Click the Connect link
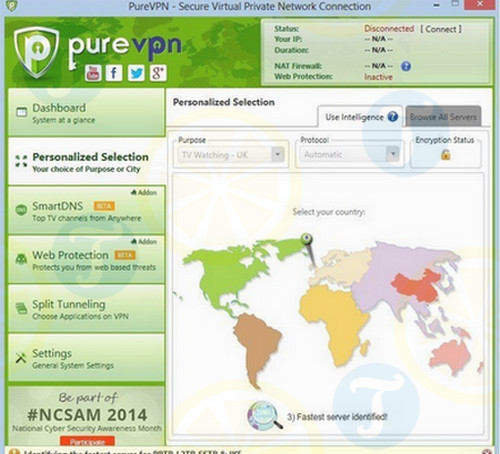This screenshot has width=500, height=454. point(441,29)
